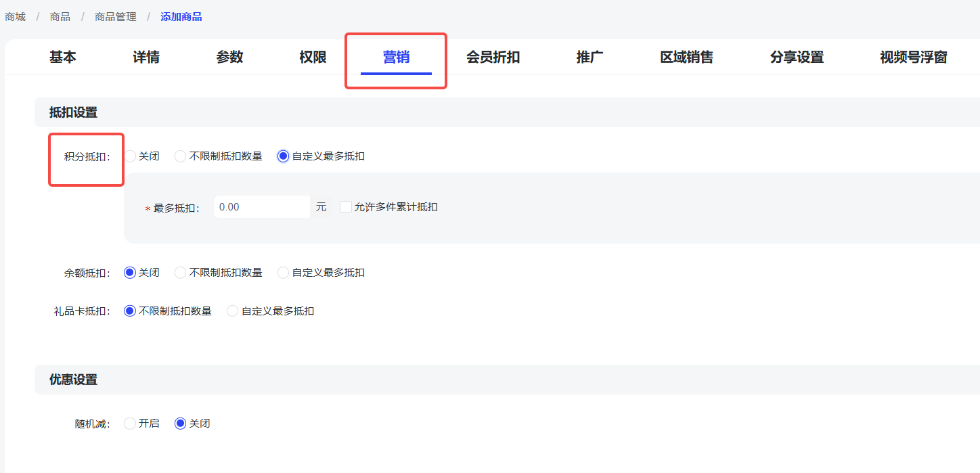Screen dimensions: 980x473
Task: Click the 最多抵扣 amount input field
Action: point(261,207)
